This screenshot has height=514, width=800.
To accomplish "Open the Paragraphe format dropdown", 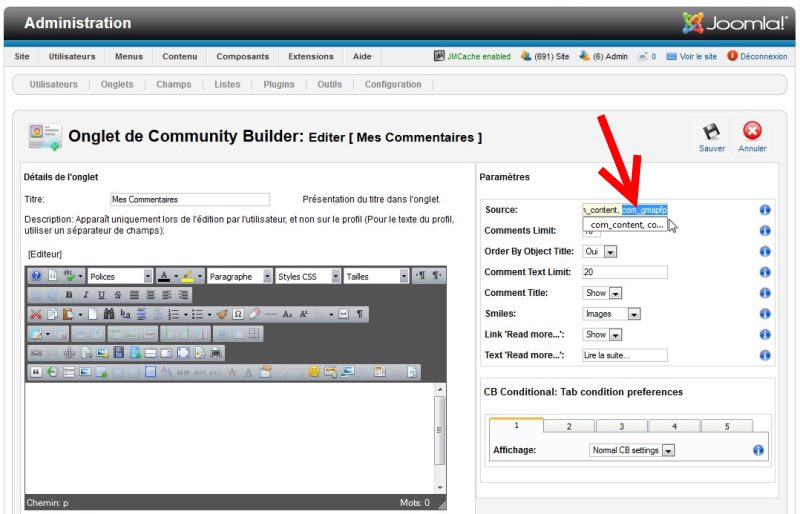I will [239, 276].
